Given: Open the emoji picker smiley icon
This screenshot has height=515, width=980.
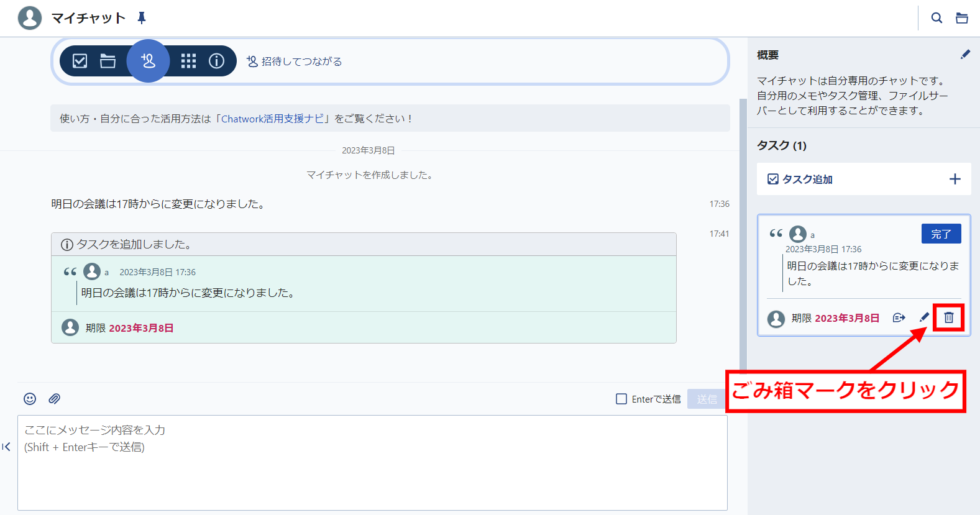Looking at the screenshot, I should tap(30, 399).
